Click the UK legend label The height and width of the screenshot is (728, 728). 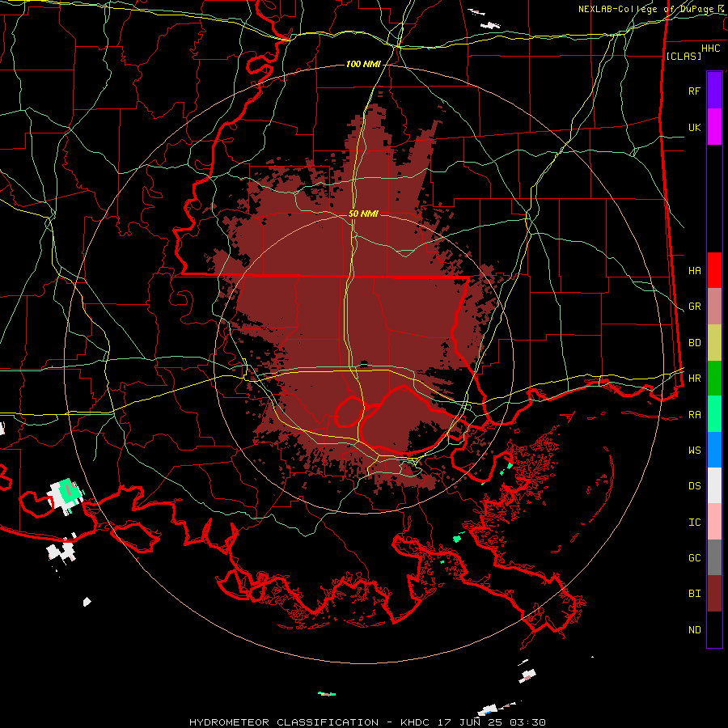pyautogui.click(x=695, y=127)
